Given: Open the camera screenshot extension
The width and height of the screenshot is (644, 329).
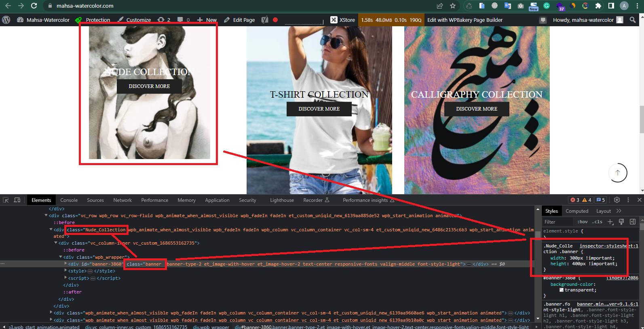Looking at the screenshot, I should pos(521,6).
